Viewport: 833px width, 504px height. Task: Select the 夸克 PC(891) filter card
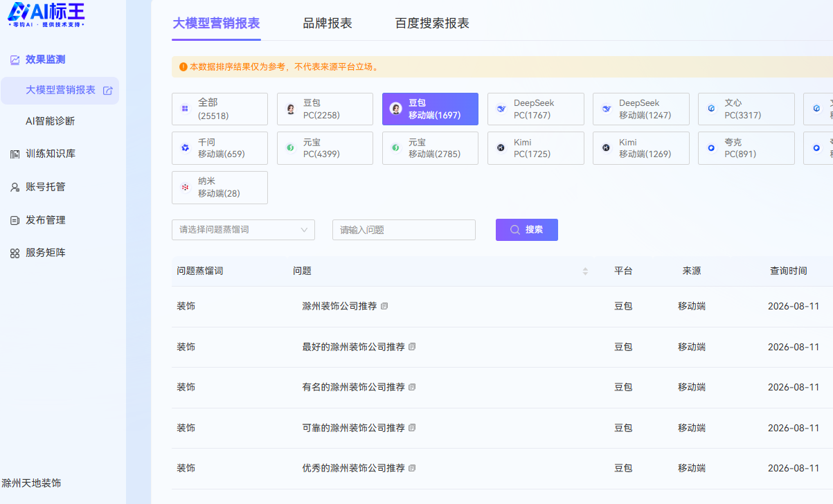(x=746, y=148)
